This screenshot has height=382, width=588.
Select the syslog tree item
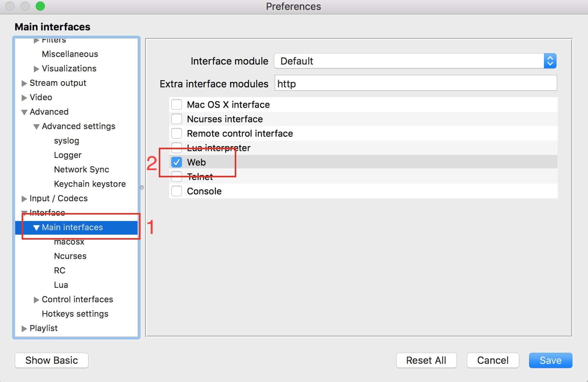tap(66, 140)
